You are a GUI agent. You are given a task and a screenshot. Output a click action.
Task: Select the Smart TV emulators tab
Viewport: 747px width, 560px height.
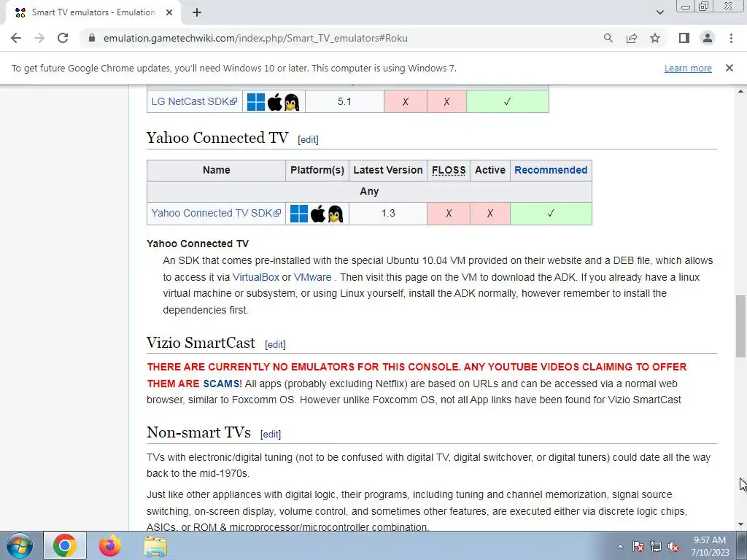pyautogui.click(x=93, y=12)
